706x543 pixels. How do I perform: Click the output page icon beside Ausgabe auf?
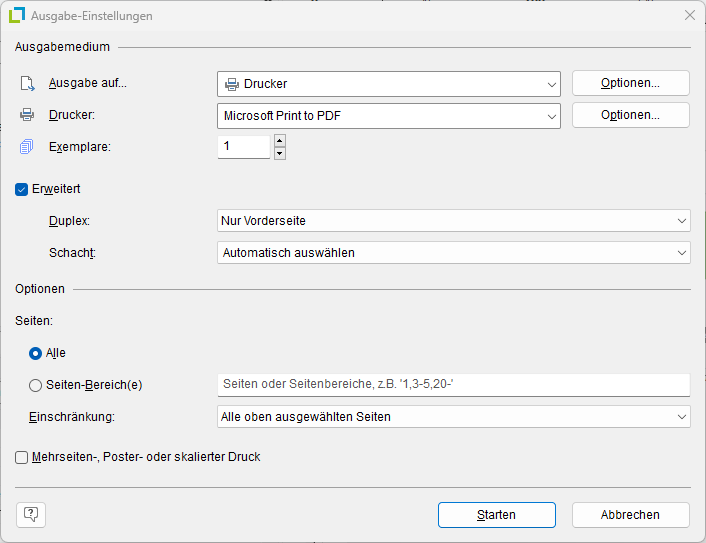[x=27, y=84]
